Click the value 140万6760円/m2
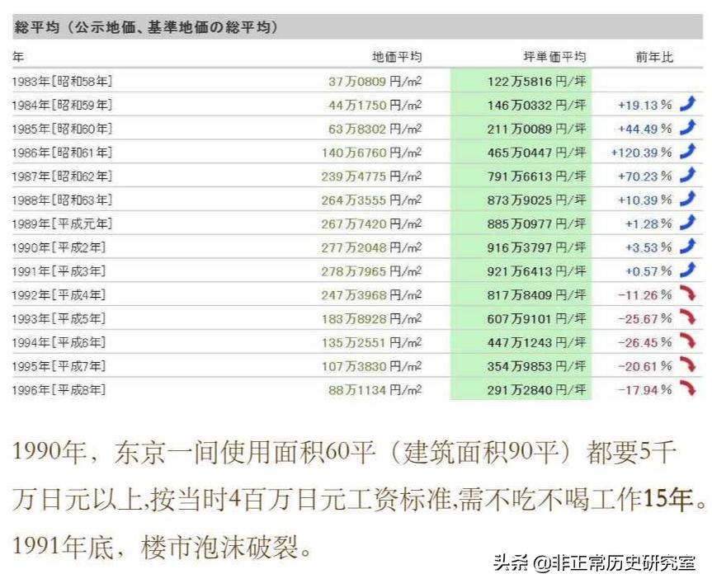The image size is (712, 588). click(371, 153)
